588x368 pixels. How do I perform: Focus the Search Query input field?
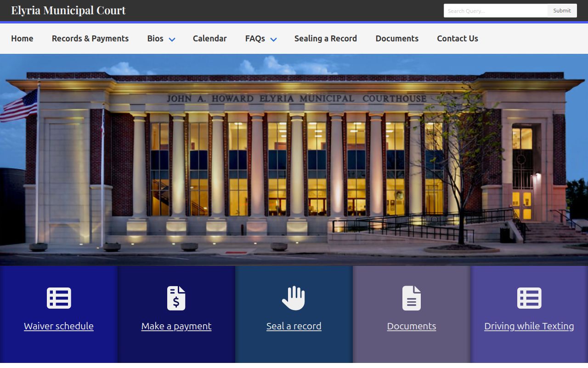496,11
